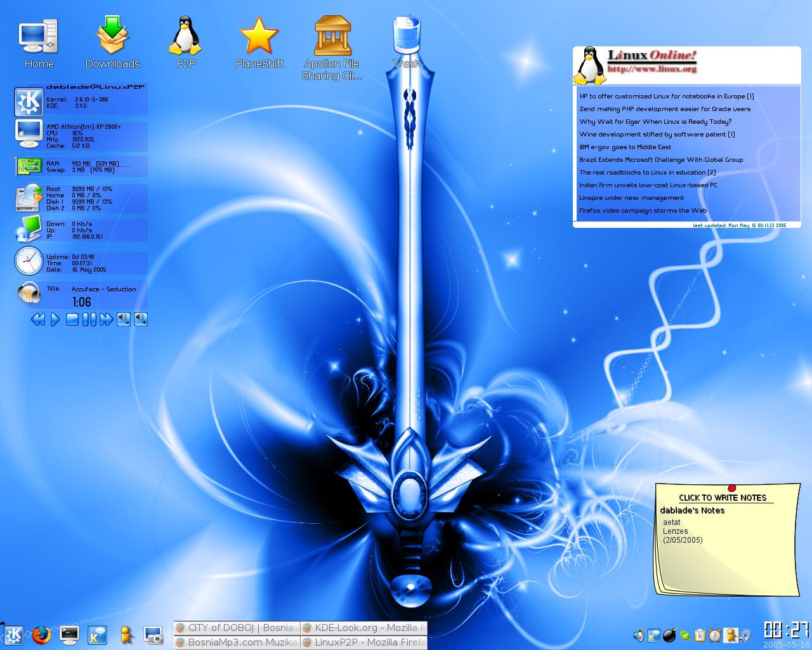Switch to KDE-Look.org Firefox window
The image size is (812, 650).
tap(364, 628)
